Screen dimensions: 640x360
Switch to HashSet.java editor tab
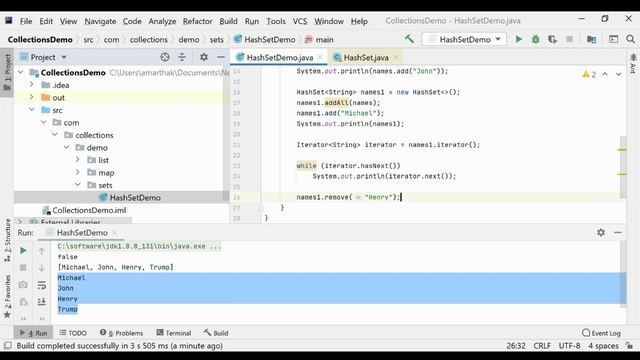[x=366, y=58]
